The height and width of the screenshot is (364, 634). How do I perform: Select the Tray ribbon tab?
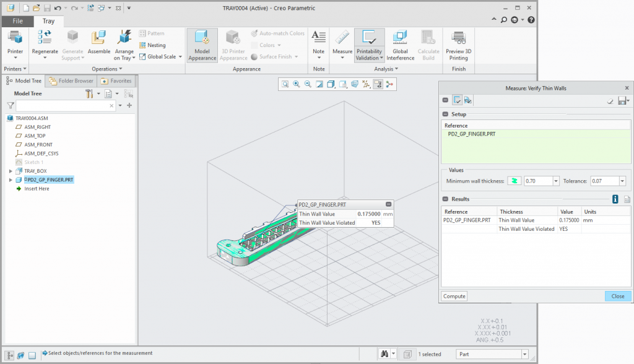click(x=48, y=21)
